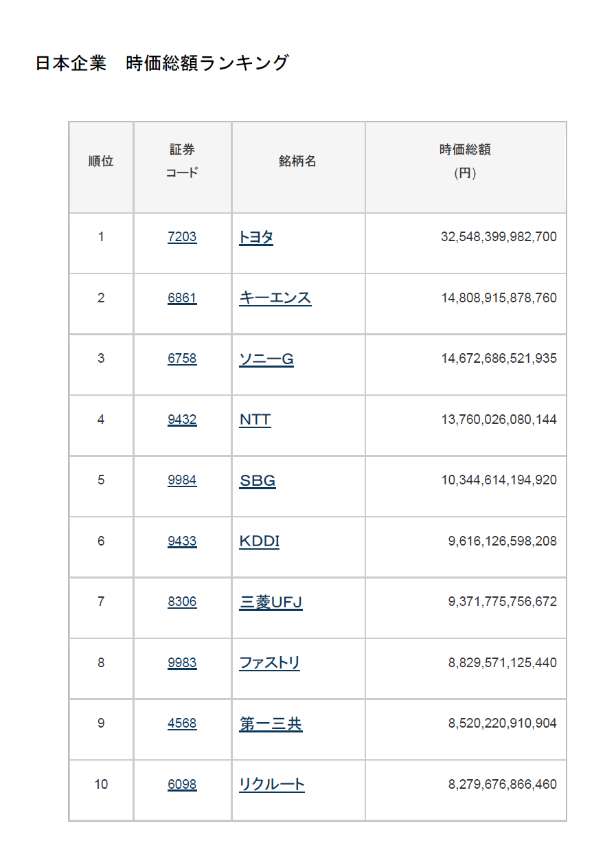Click the securities code 6098 link
The image size is (616, 852).
(x=182, y=785)
